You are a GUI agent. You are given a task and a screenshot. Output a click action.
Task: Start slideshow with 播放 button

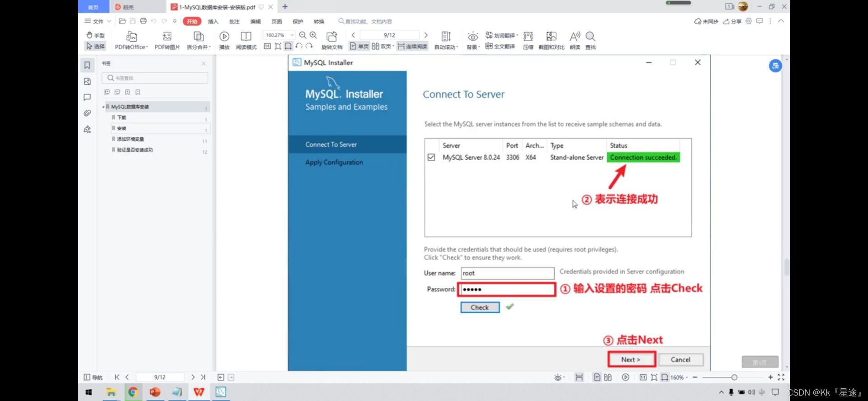[x=224, y=40]
